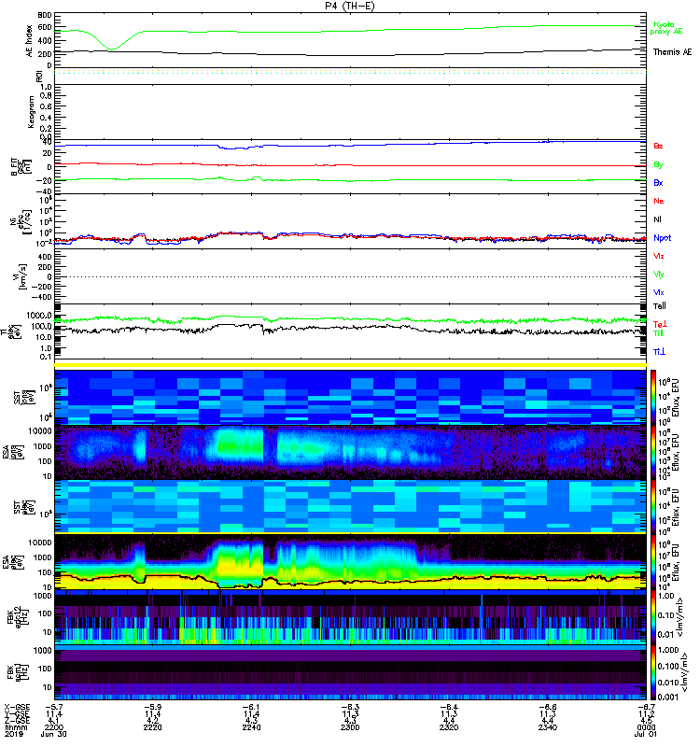The width and height of the screenshot is (700, 747).
Task: Click the red Bz legend label
Action: click(658, 147)
